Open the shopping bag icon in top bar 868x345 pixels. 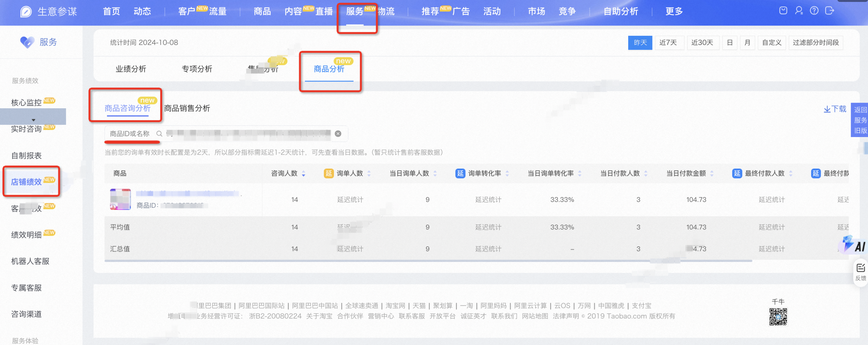[x=783, y=11]
